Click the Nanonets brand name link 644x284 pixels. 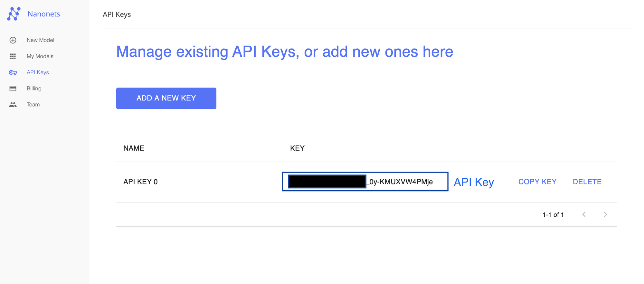44,14
